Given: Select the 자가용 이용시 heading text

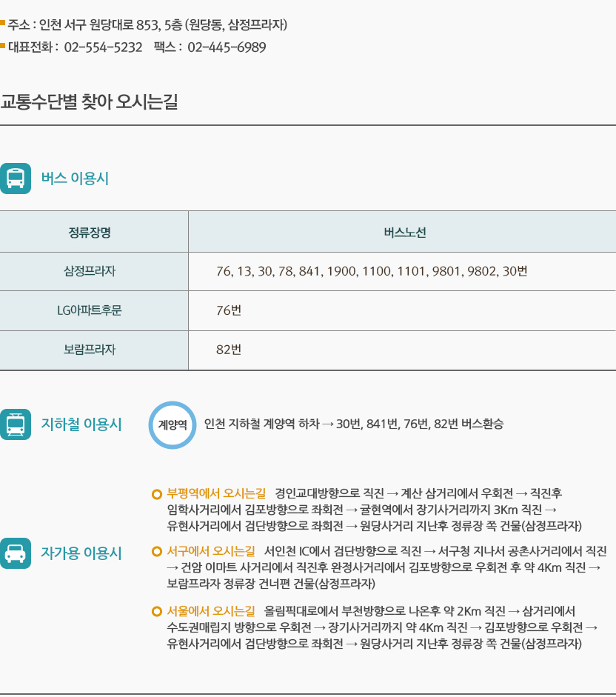Looking at the screenshot, I should click(x=81, y=553).
